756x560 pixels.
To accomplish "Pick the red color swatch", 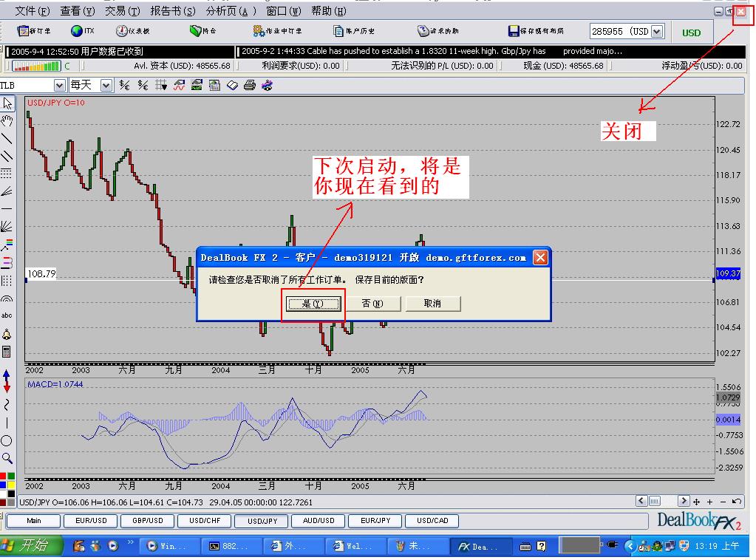I will [3, 476].
